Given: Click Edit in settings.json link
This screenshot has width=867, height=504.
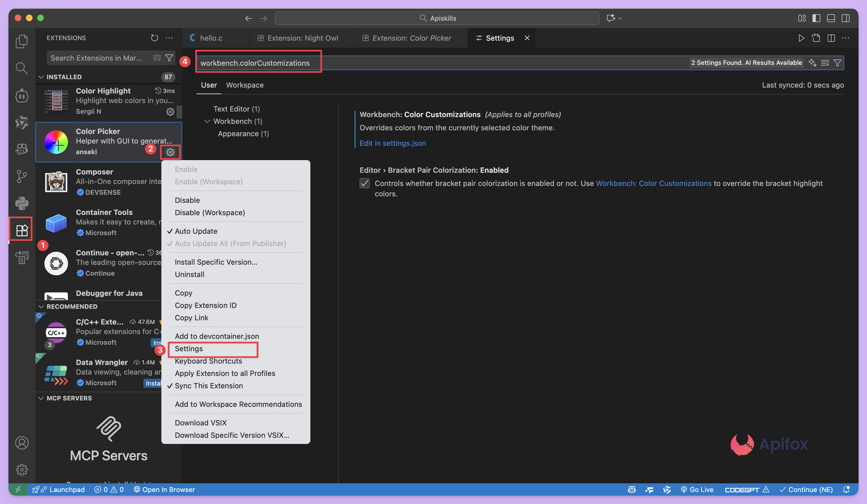Looking at the screenshot, I should click(x=392, y=143).
